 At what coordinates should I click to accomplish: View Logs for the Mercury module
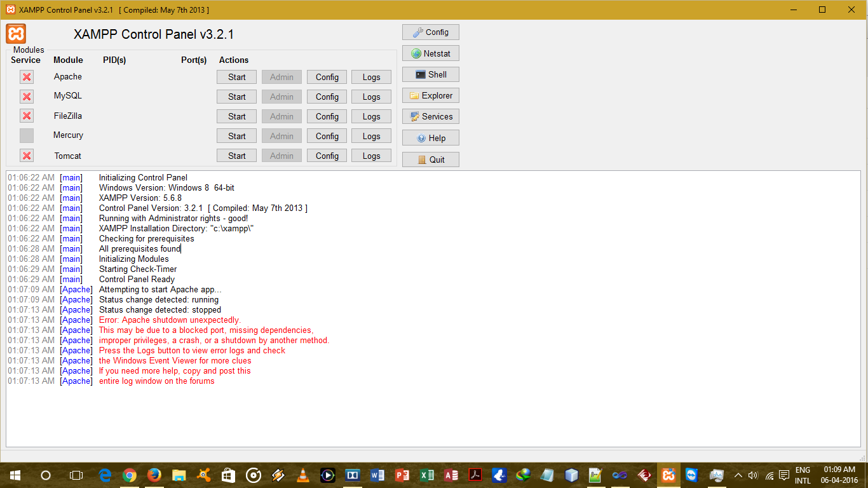pos(372,136)
